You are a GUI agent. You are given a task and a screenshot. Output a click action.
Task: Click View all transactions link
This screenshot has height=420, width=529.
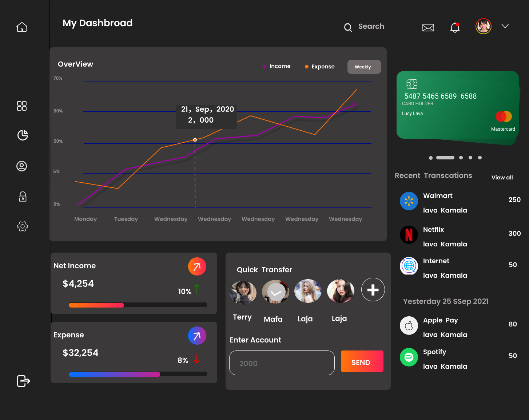point(502,178)
